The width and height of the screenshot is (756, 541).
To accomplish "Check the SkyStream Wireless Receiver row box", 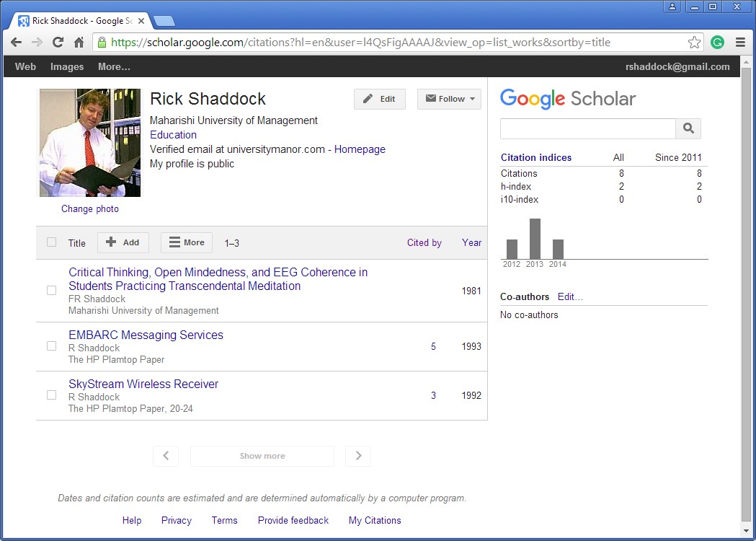I will point(52,395).
